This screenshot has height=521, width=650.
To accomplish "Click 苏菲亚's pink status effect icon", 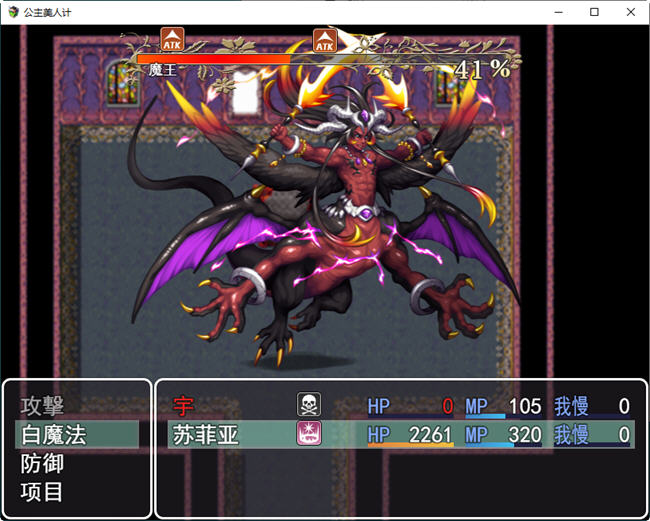I will [x=308, y=434].
